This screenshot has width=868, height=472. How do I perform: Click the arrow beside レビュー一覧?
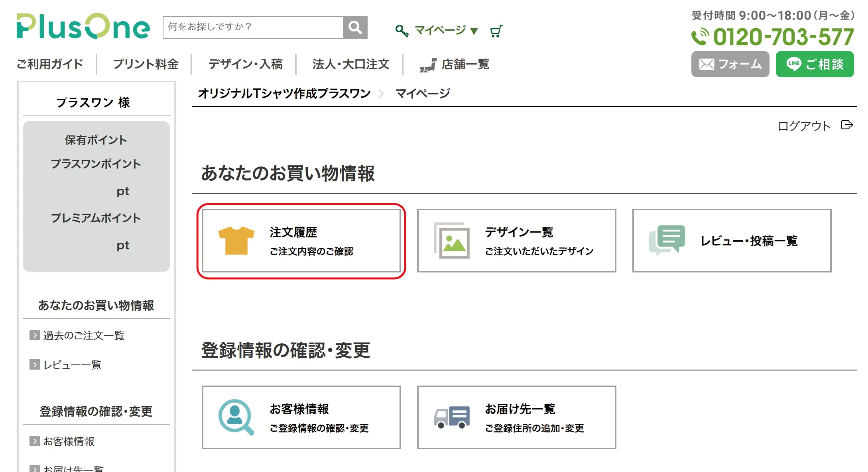pos(35,364)
